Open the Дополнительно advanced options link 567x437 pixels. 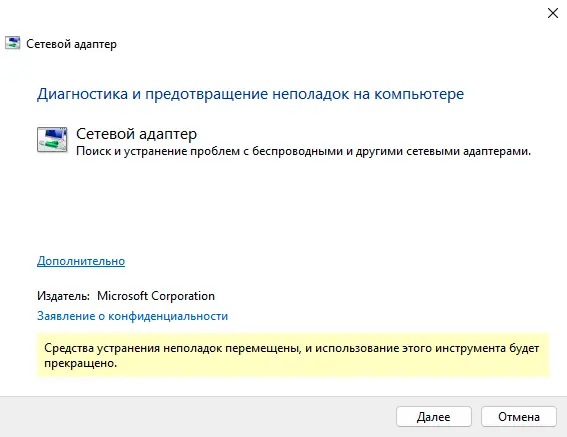pyautogui.click(x=81, y=261)
